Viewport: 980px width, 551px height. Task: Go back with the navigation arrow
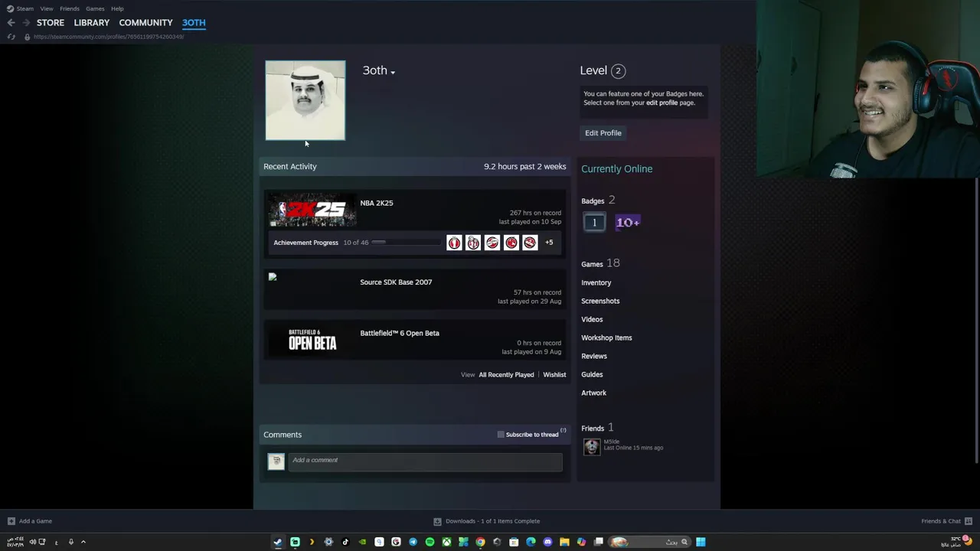(11, 23)
